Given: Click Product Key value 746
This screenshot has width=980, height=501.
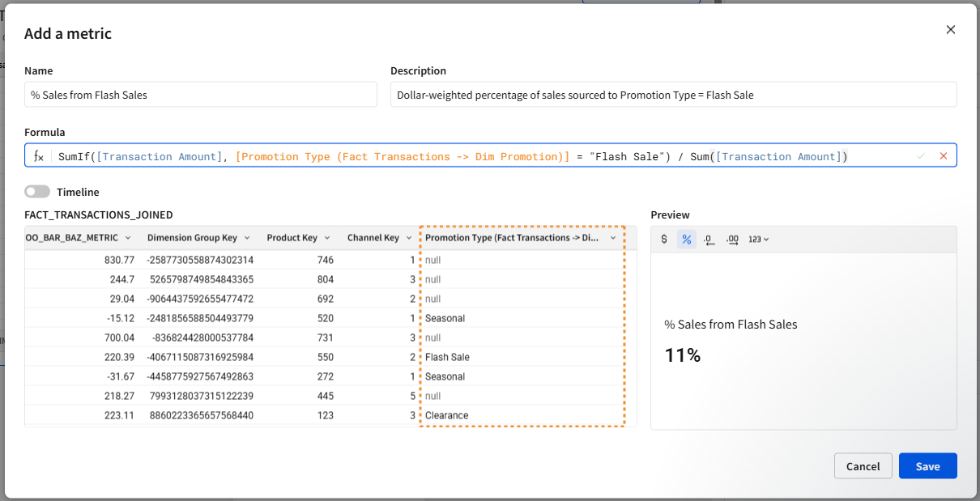Looking at the screenshot, I should click(x=326, y=260).
